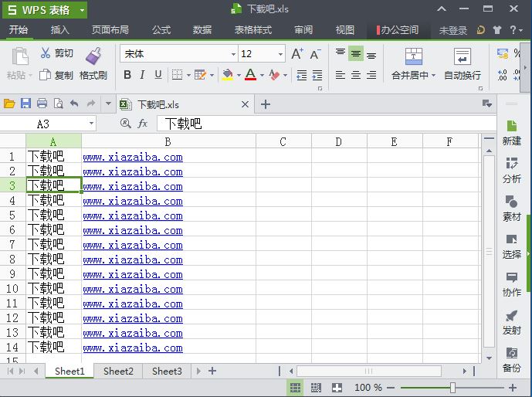
Task: Open the font name 宋体 dropdown
Action: 233,54
